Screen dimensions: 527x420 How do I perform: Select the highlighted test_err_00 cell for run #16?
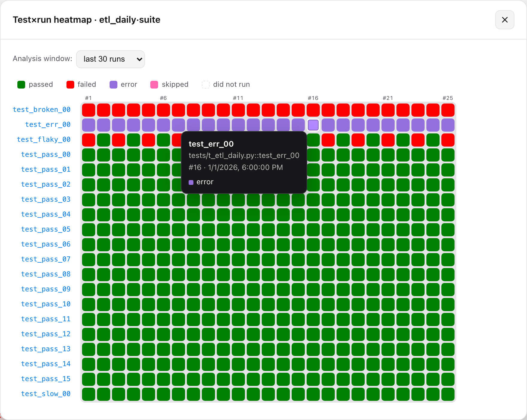313,125
